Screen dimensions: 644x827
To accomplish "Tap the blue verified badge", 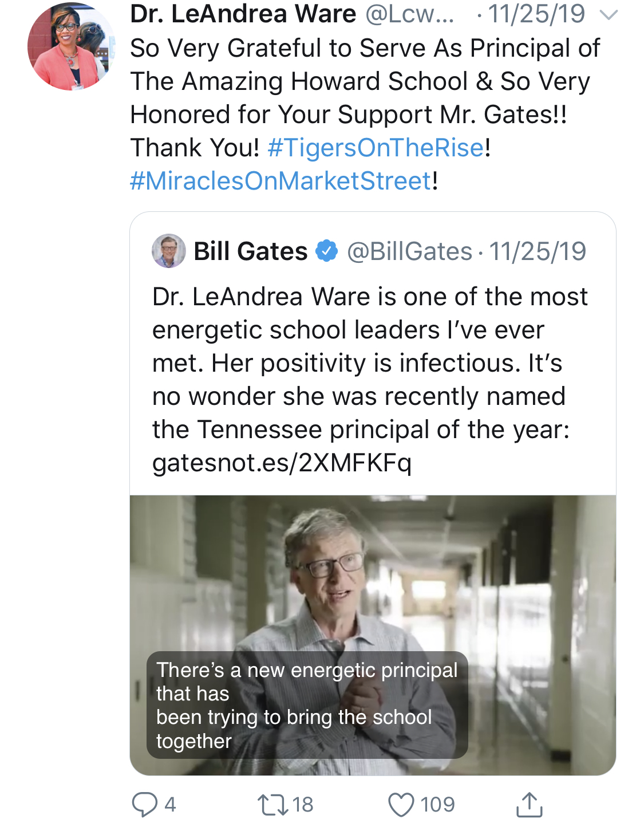I will point(327,251).
